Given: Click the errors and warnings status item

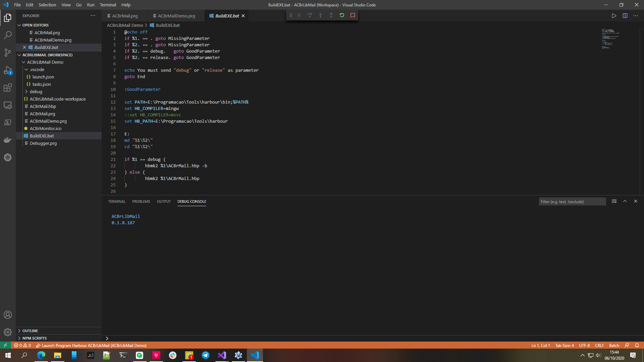Looking at the screenshot, I should tap(22, 345).
